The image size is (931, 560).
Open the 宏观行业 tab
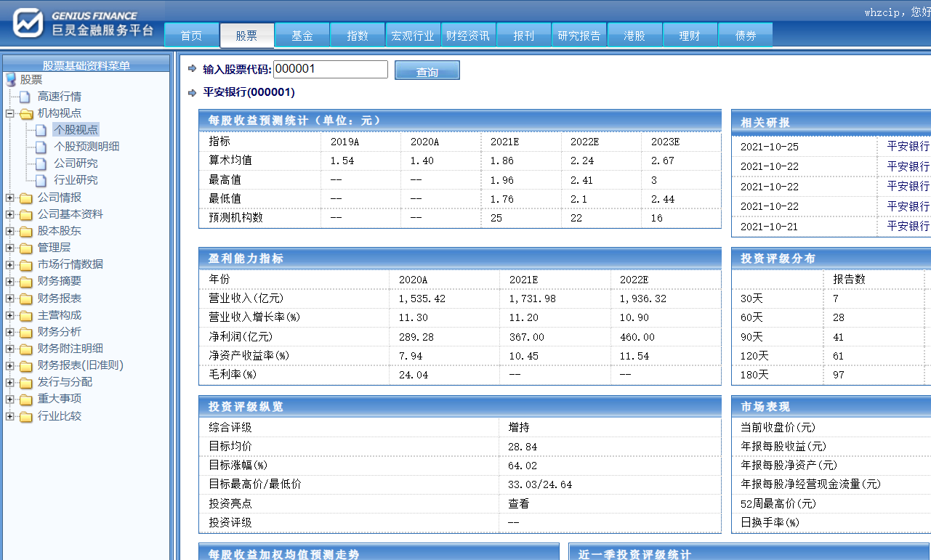click(413, 36)
